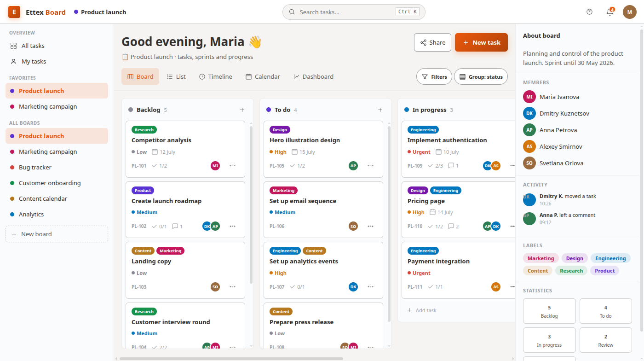The width and height of the screenshot is (644, 361).
Task: Click the board horizontal scrollbar
Action: [x=231, y=358]
